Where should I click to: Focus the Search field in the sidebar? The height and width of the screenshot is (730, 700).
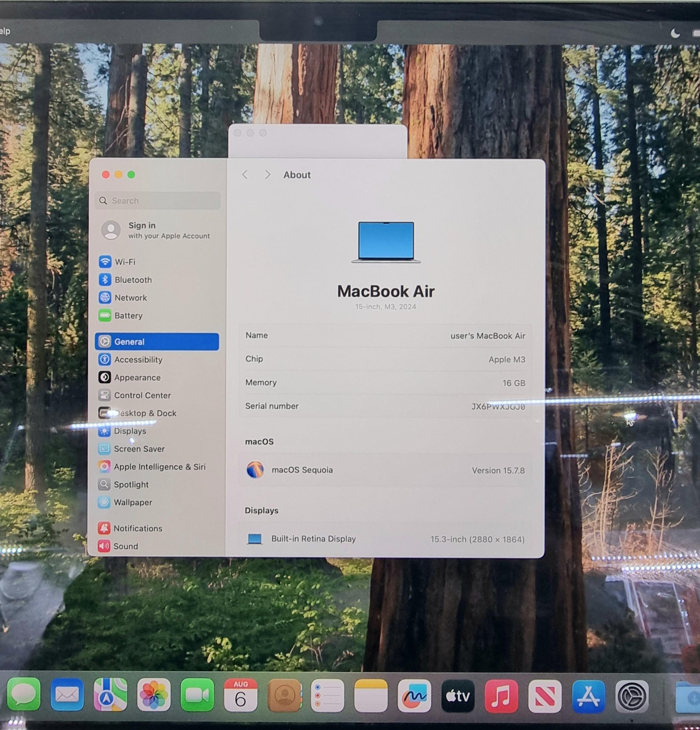pos(158,200)
